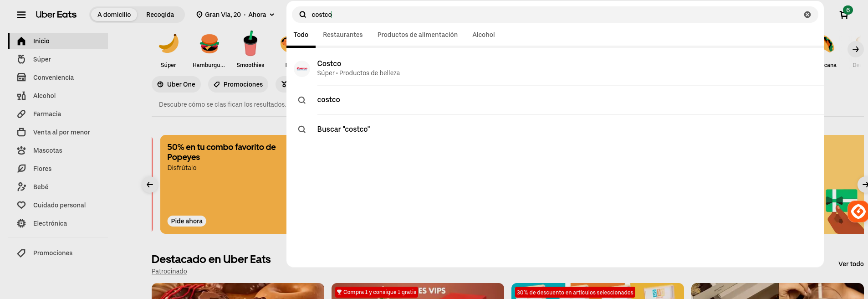Open the hamburger main menu
Image resolution: width=868 pixels, height=299 pixels.
[21, 15]
